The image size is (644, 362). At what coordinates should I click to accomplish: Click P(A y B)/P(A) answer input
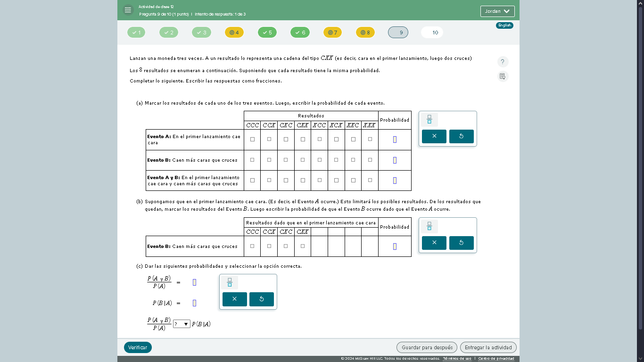point(194,282)
